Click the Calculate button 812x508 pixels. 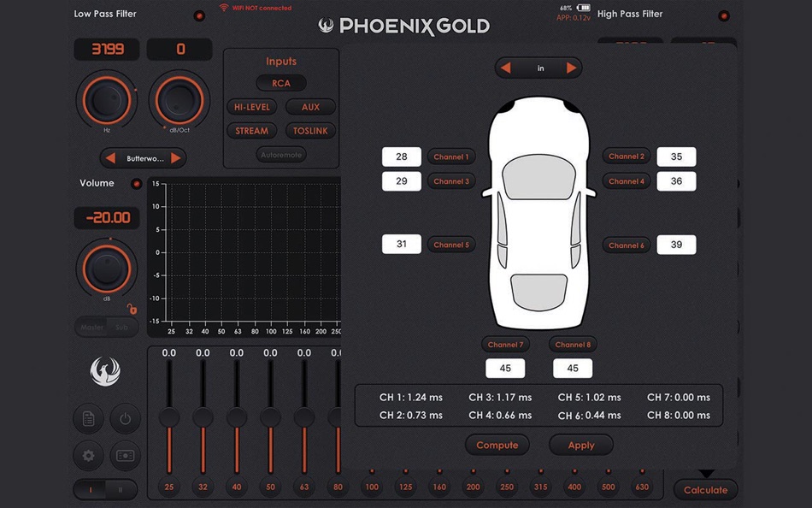point(705,490)
